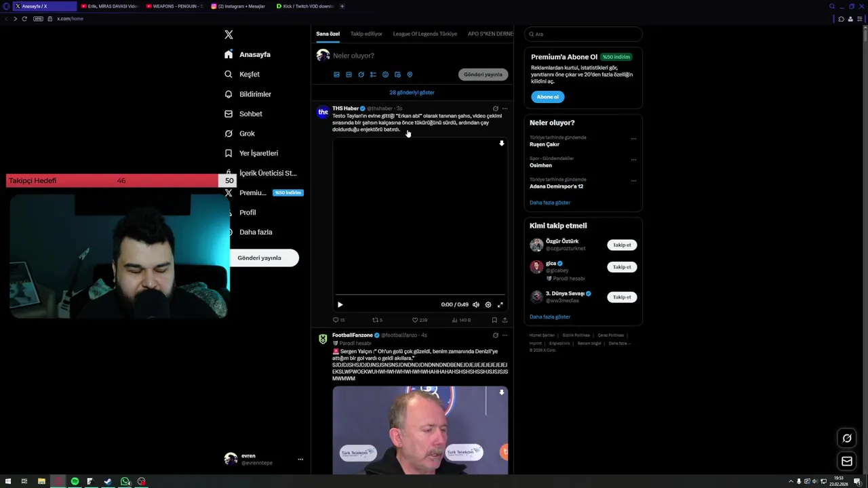Follow gica with Takip et
868x488 pixels.
(622, 267)
